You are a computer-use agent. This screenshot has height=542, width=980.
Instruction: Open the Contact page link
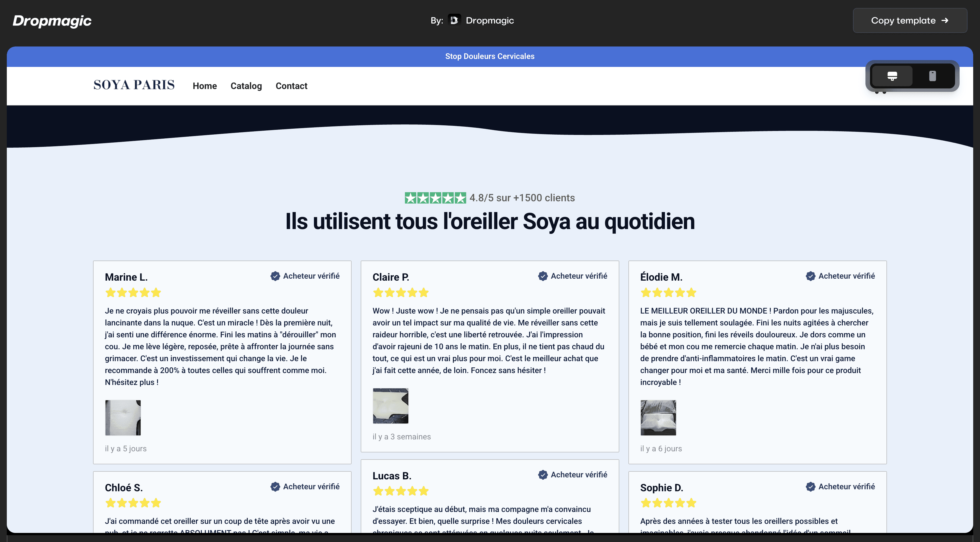(292, 86)
